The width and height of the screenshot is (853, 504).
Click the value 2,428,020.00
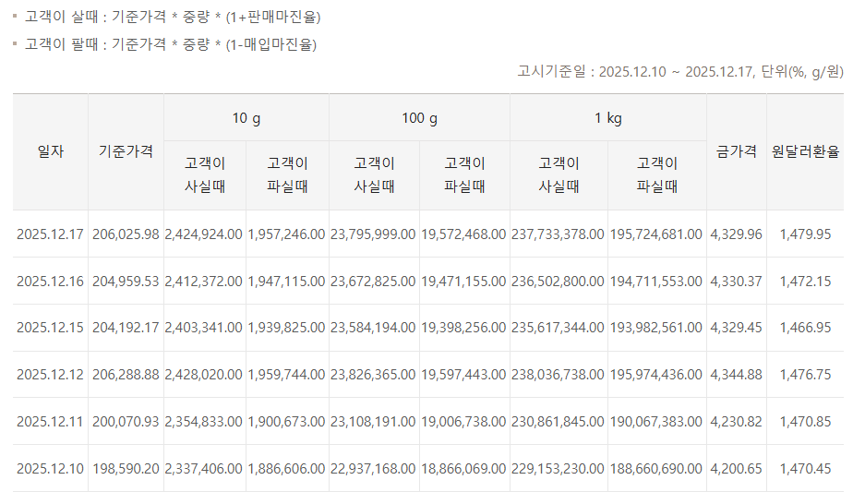tap(203, 375)
